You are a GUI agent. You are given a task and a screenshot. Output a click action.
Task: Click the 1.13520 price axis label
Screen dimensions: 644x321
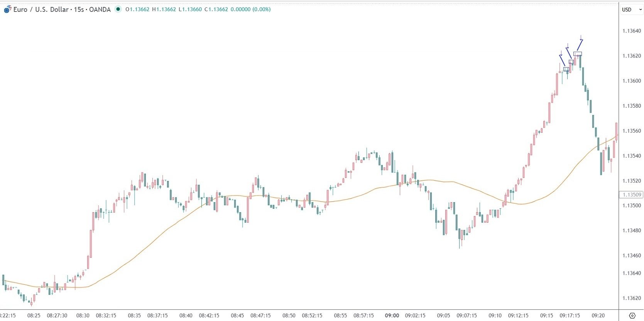[x=632, y=181]
